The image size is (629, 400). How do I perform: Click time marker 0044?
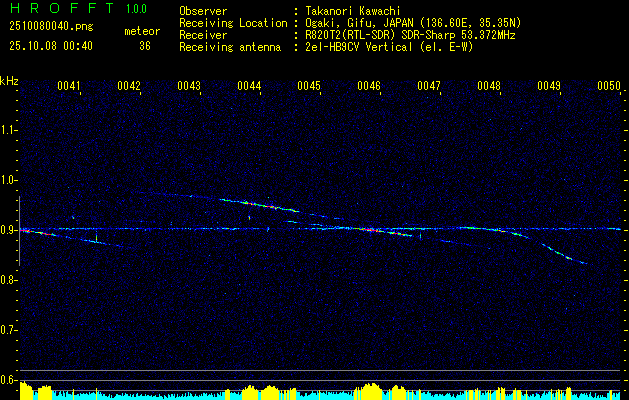tap(249, 86)
